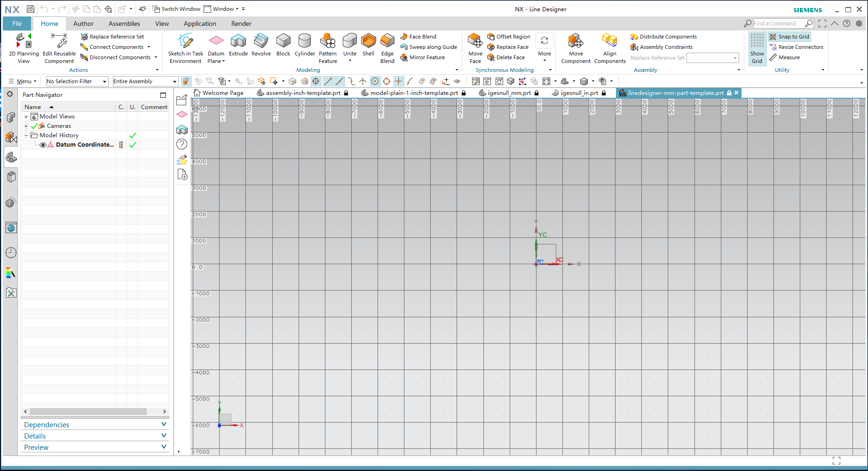868x471 pixels.
Task: Open the No Selection Filter dropdown
Action: tap(77, 81)
